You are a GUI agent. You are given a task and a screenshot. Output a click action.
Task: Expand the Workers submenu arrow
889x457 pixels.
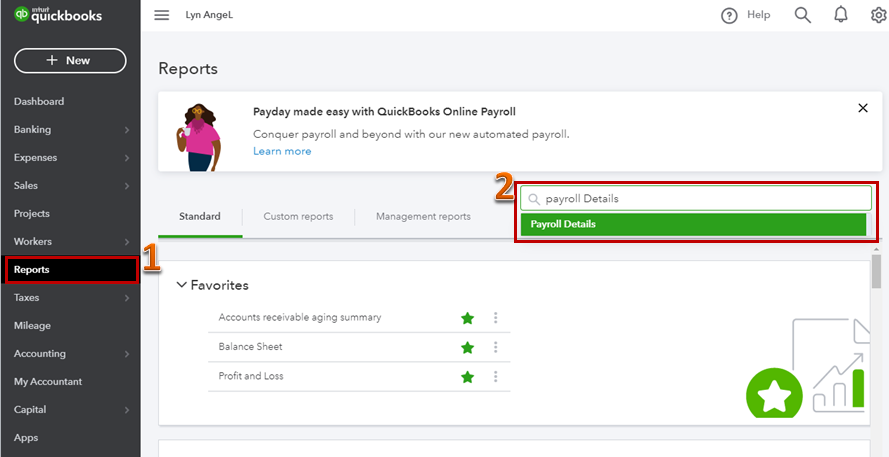(126, 242)
